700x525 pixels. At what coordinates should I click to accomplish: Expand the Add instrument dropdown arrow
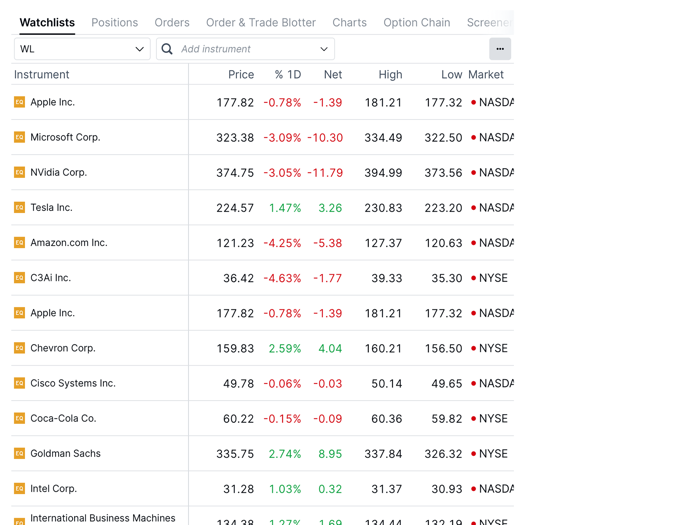point(324,49)
